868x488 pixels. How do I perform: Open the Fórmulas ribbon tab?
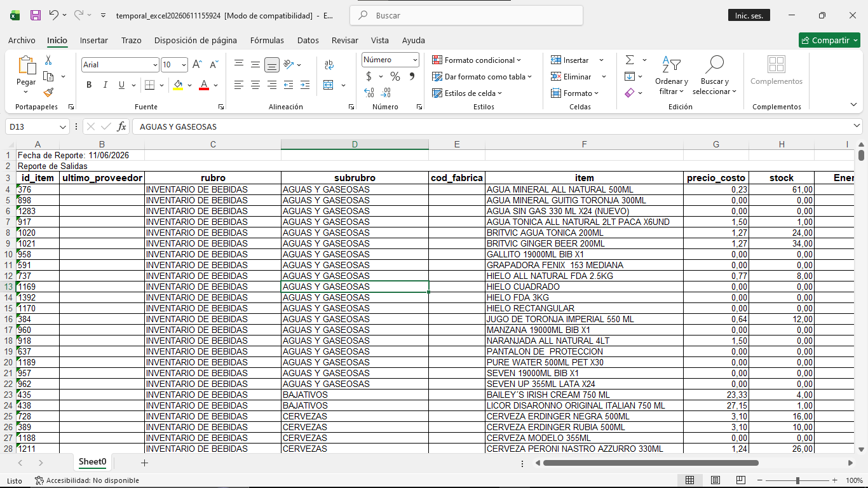point(267,40)
